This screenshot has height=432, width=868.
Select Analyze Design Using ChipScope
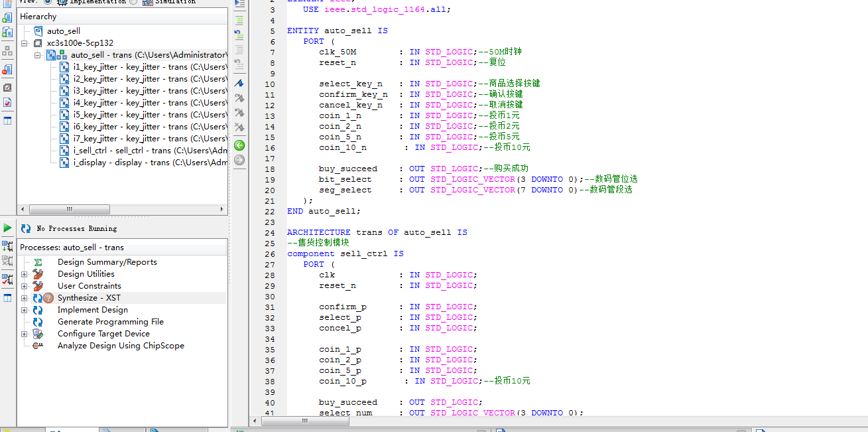(121, 346)
